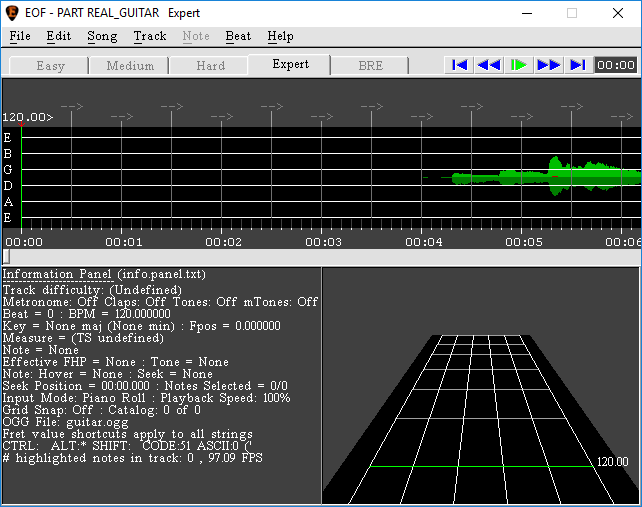The width and height of the screenshot is (642, 507).
Task: Jump to the song start
Action: [x=459, y=65]
